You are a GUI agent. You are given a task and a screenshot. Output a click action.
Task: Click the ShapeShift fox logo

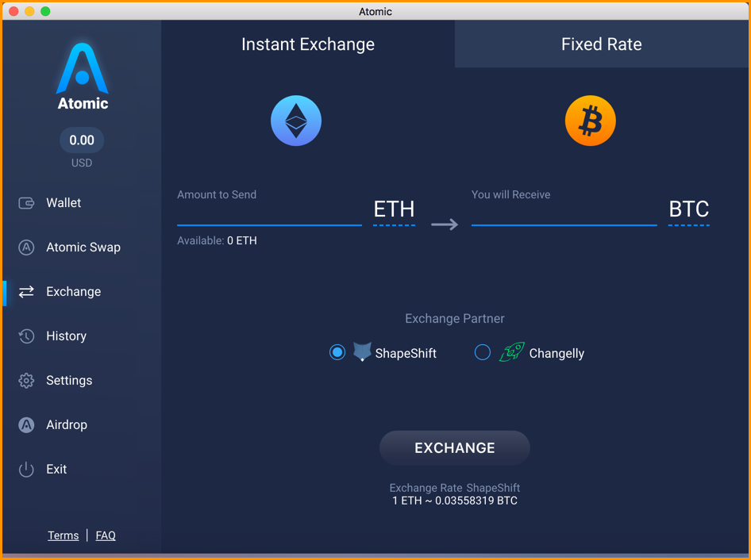[362, 352]
